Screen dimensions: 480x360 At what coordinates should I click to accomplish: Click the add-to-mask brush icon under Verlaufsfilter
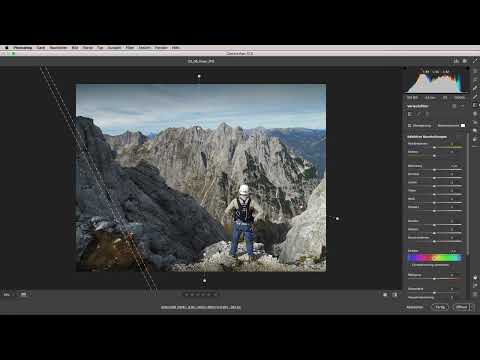[x=419, y=114]
